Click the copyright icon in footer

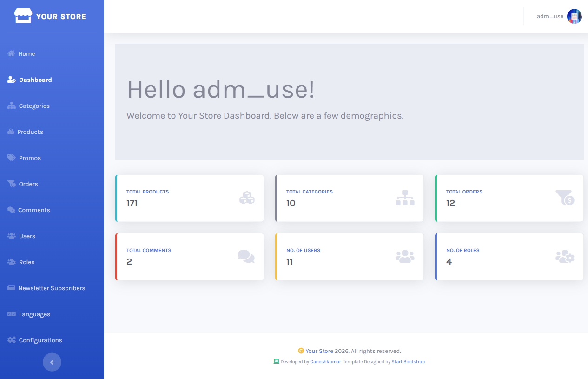[x=301, y=351]
